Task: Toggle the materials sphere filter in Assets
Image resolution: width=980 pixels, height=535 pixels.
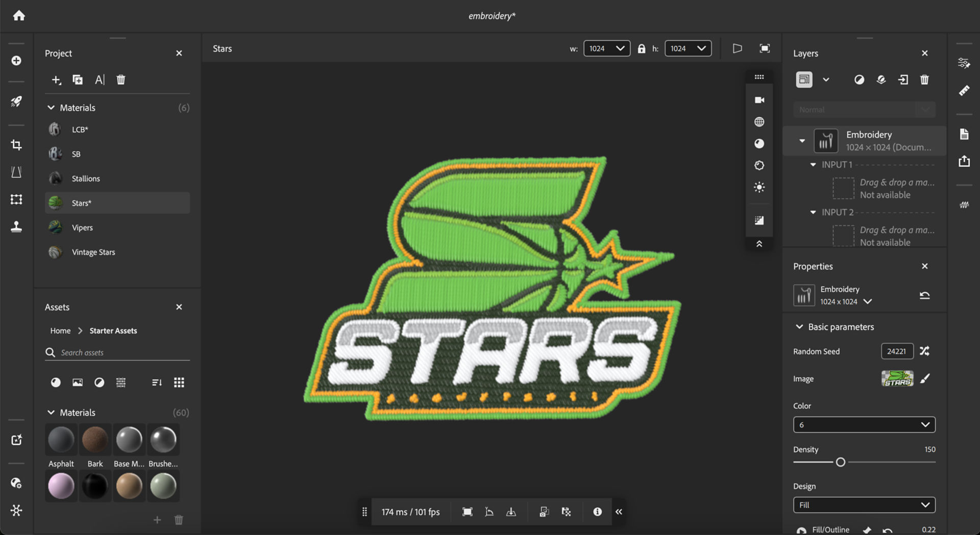Action: (56, 383)
